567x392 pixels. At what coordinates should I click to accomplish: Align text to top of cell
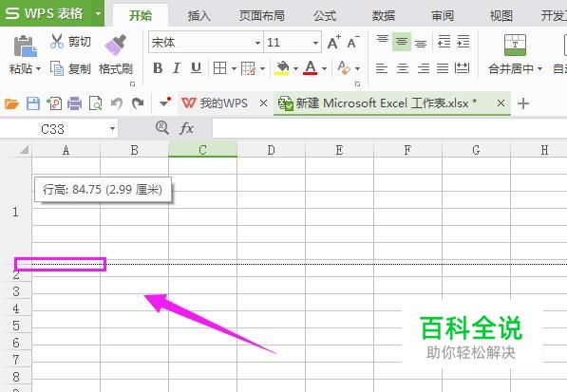click(382, 40)
